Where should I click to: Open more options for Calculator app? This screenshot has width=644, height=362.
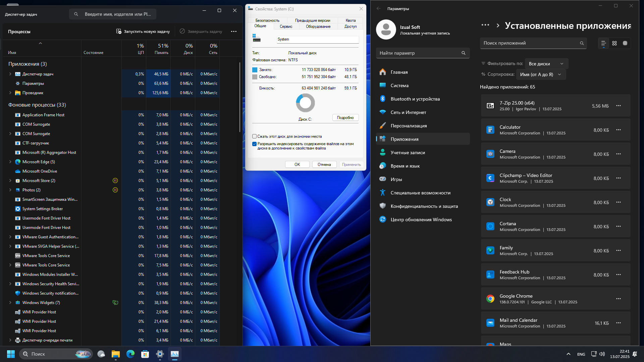click(x=619, y=130)
